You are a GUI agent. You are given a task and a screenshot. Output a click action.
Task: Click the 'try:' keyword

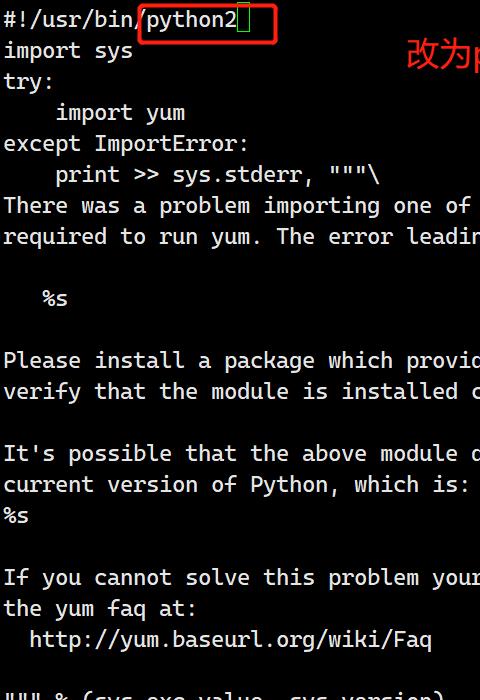tap(29, 82)
